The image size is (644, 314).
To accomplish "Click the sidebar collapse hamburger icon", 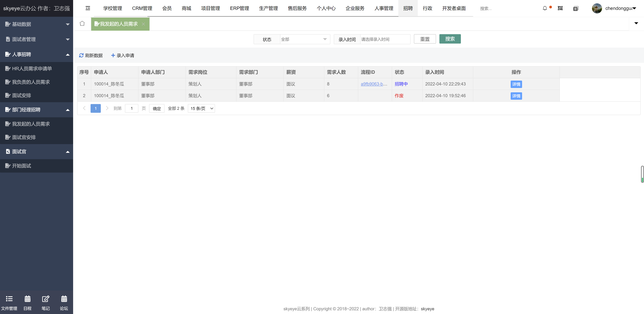I will tap(88, 8).
